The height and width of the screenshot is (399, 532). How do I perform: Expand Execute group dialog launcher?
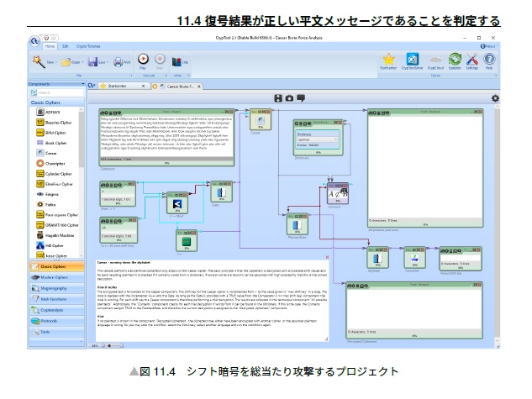pyautogui.click(x=166, y=76)
